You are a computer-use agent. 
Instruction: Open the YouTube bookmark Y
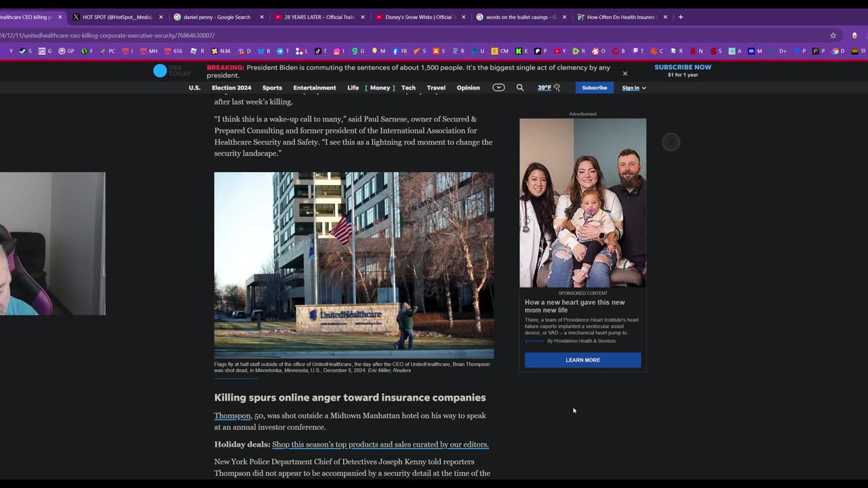[559, 51]
